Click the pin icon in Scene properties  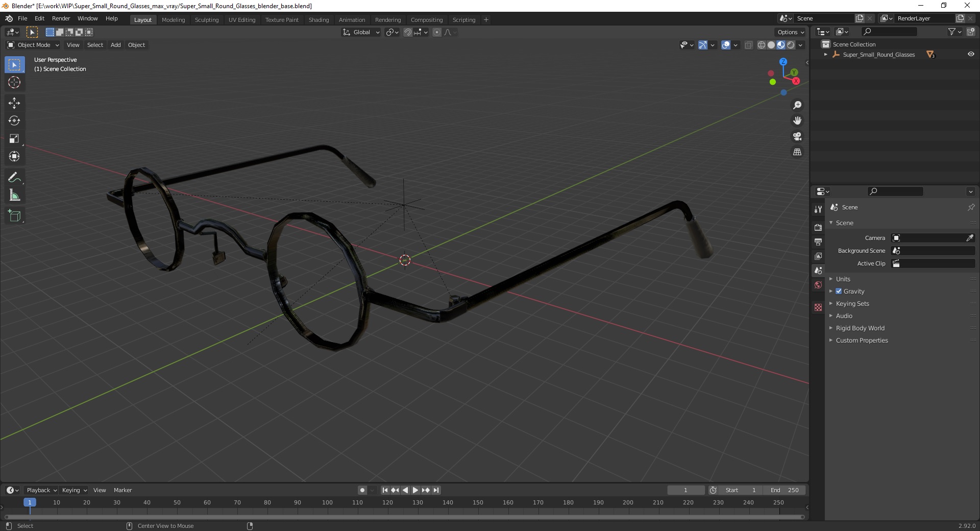(971, 207)
